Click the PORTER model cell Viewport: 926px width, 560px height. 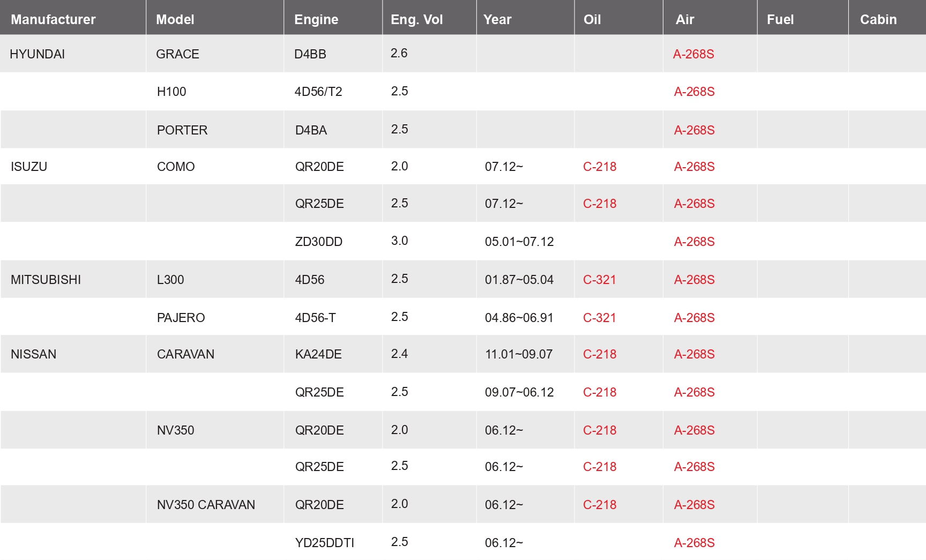pyautogui.click(x=182, y=130)
